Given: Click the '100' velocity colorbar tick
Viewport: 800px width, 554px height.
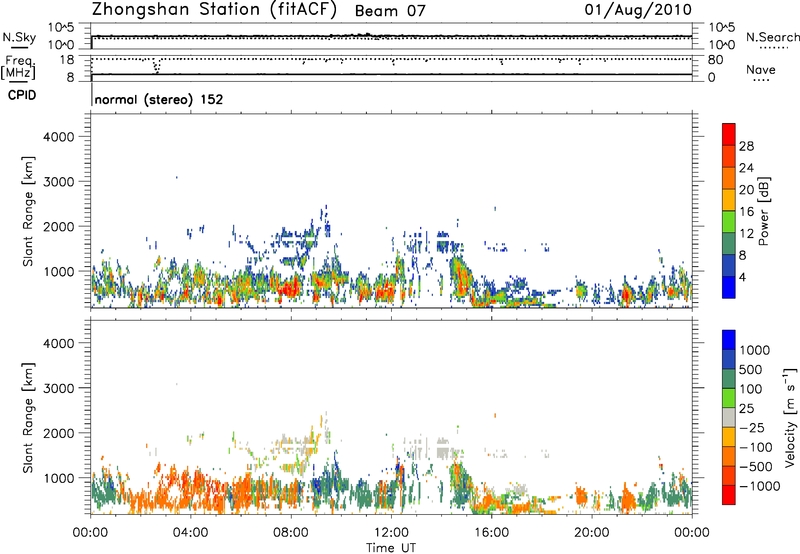Looking at the screenshot, I should click(x=751, y=389).
